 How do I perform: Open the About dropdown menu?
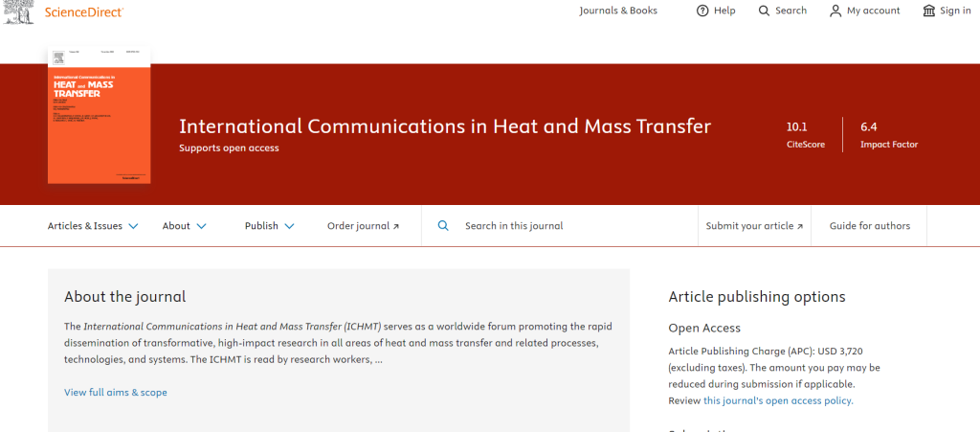point(184,226)
